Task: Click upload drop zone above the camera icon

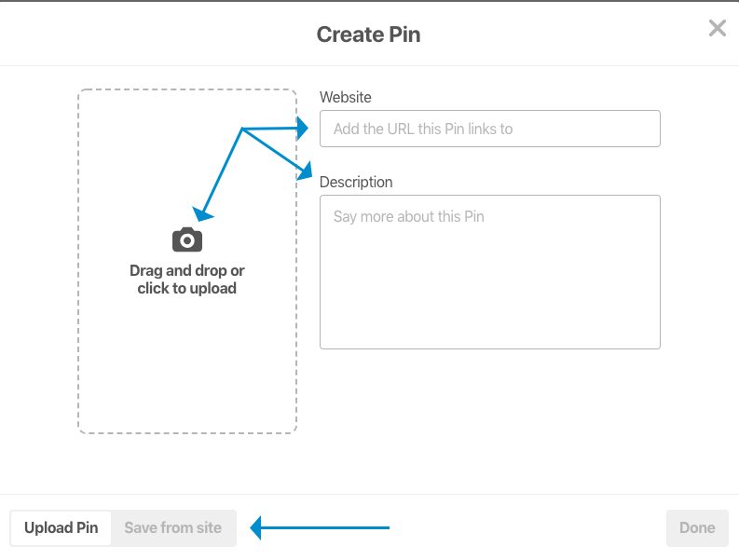Action: coord(142,156)
